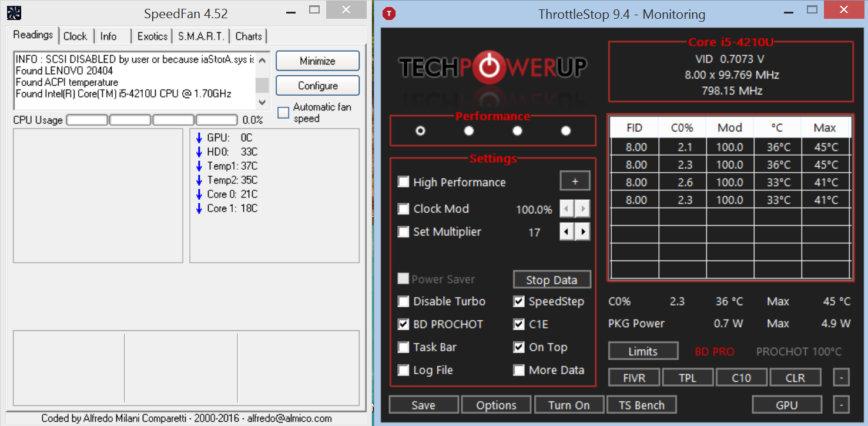The height and width of the screenshot is (426, 868).
Task: Click the GPU button in ThrottleStop
Action: tap(787, 405)
